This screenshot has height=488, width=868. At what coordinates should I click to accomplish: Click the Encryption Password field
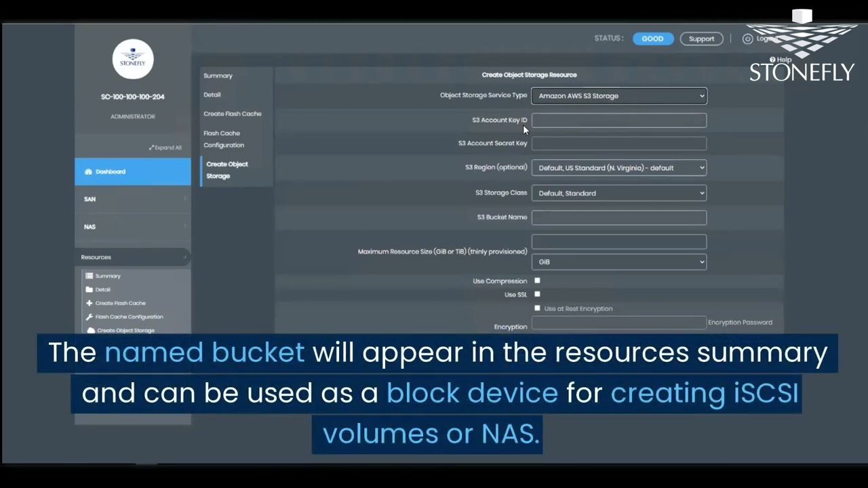(619, 323)
